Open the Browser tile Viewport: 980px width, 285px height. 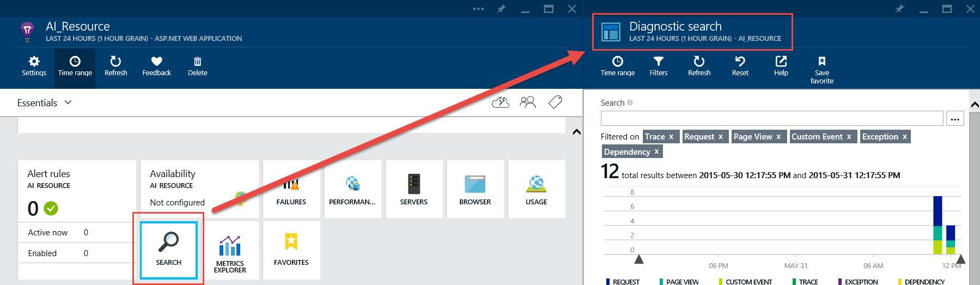click(x=475, y=189)
